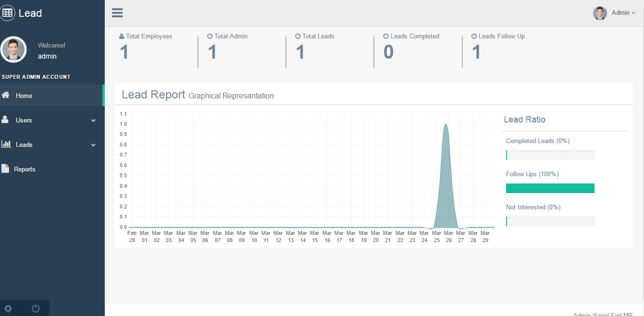Click the Lead brand title link
Image resolution: width=644 pixels, height=316 pixels.
(x=30, y=13)
